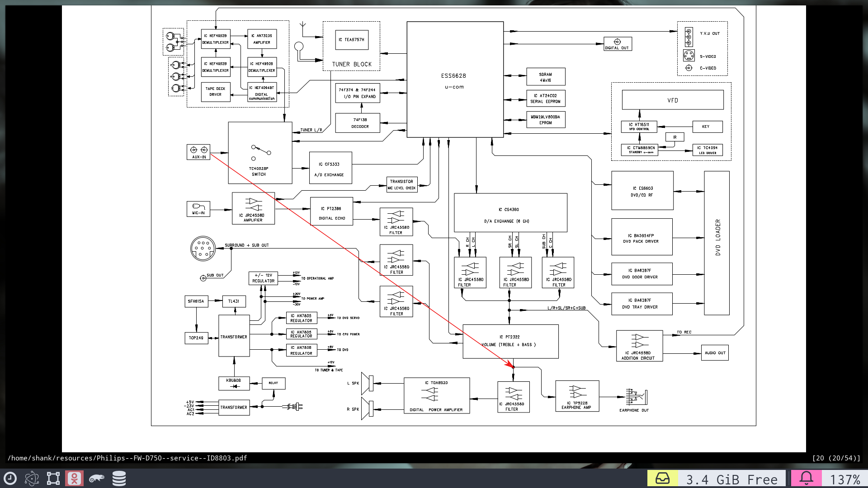
Task: Click the pink notification bell icon
Action: 806,478
